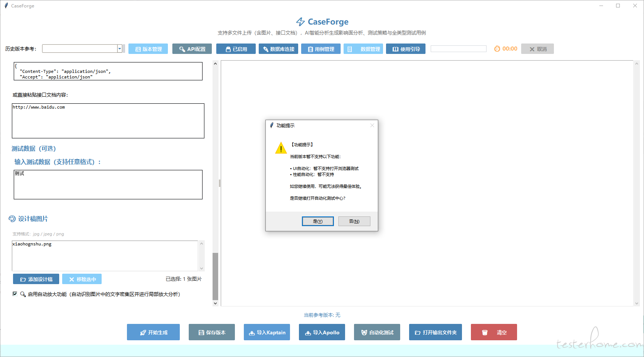
Task: Open 打开输出文件夹 folder button
Action: pos(435,332)
